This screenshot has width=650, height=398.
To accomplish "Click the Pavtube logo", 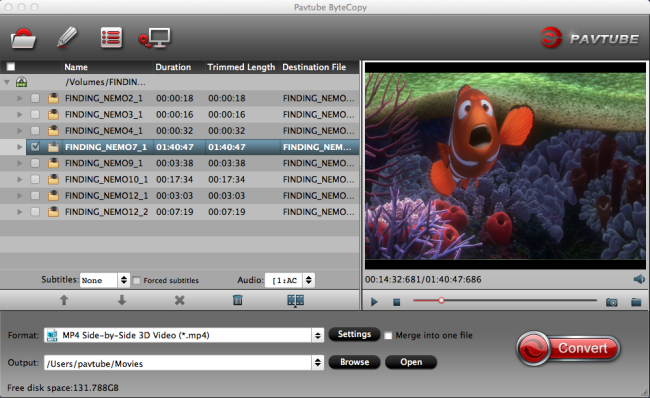I will click(589, 38).
